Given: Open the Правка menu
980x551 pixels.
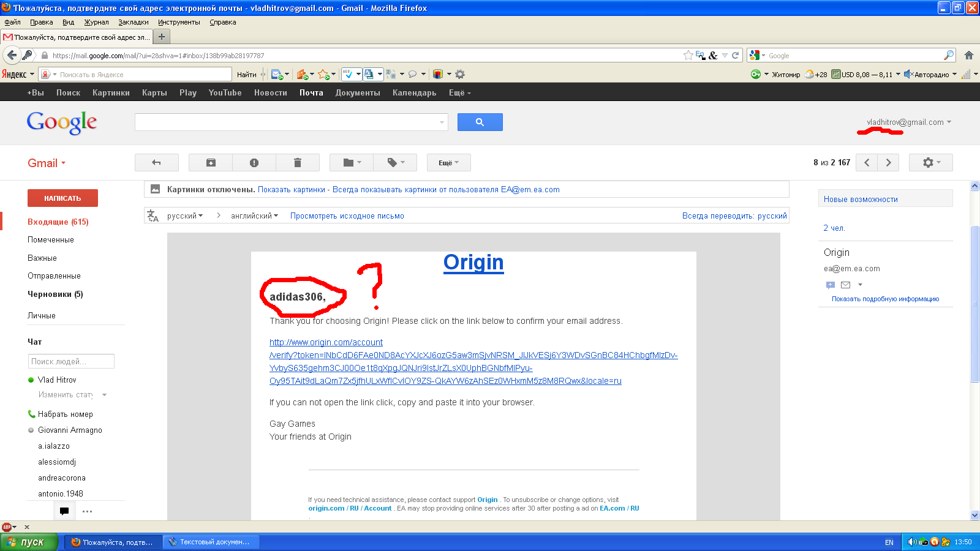Looking at the screenshot, I should (x=42, y=22).
